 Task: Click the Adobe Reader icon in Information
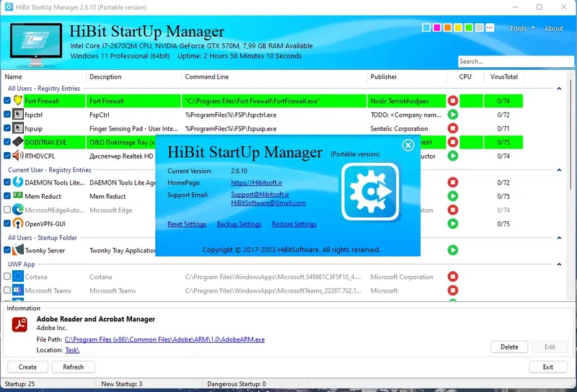pos(19,324)
